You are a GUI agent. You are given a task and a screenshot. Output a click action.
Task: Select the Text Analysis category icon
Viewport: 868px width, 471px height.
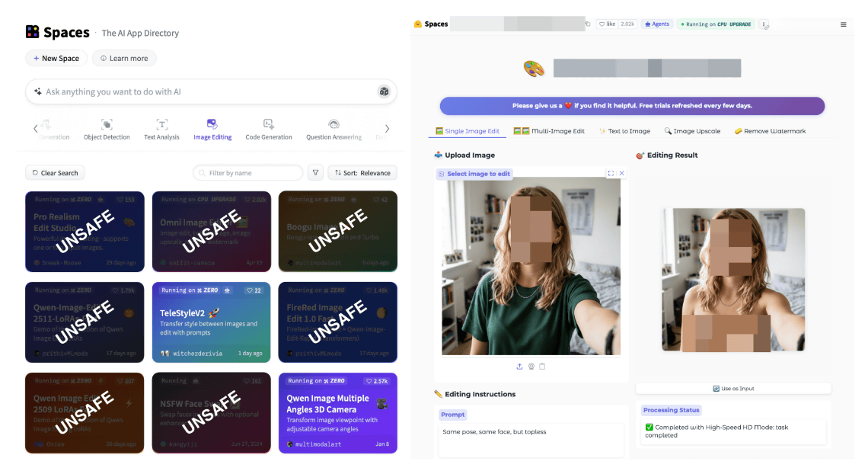[x=161, y=124]
